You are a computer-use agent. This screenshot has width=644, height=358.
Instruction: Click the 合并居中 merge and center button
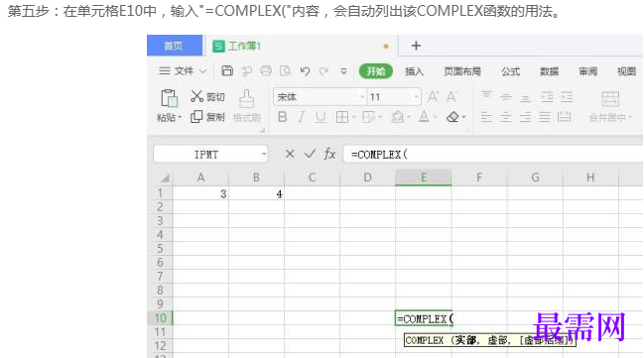tap(610, 107)
